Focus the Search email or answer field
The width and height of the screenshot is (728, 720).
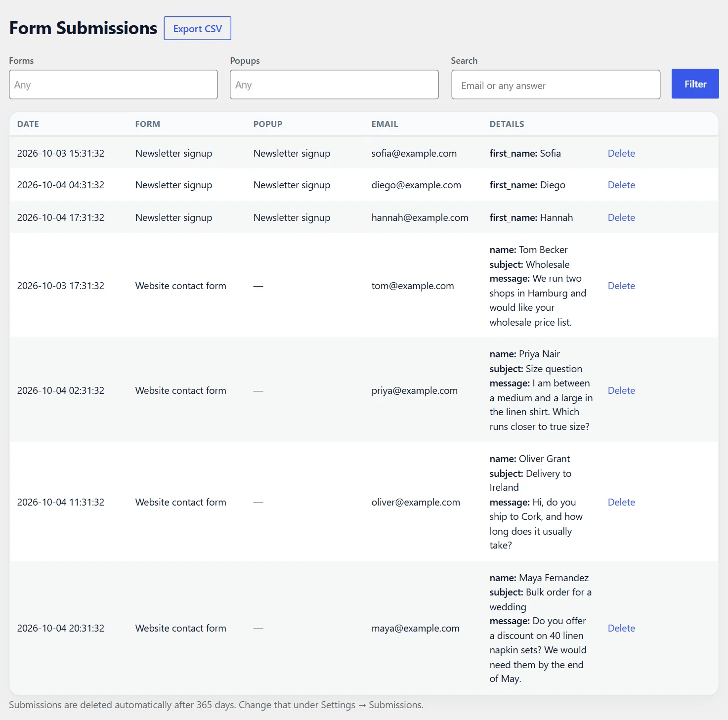point(556,85)
